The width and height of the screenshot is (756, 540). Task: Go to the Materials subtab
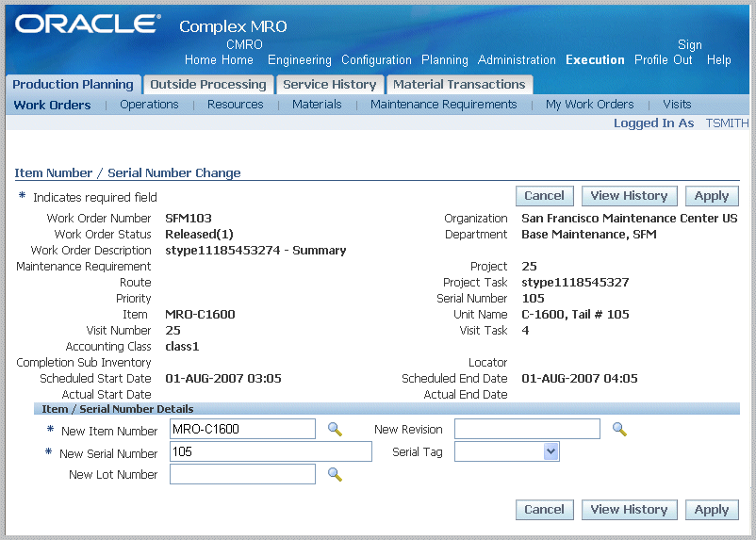click(317, 105)
